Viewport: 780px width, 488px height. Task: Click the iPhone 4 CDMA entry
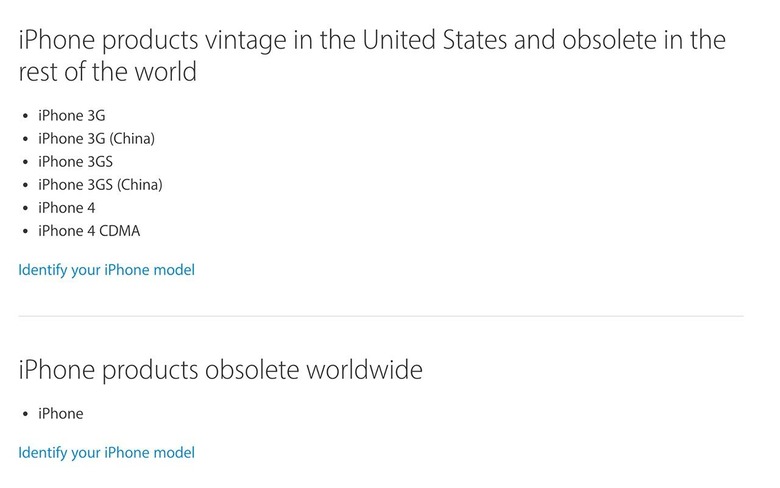(x=89, y=231)
